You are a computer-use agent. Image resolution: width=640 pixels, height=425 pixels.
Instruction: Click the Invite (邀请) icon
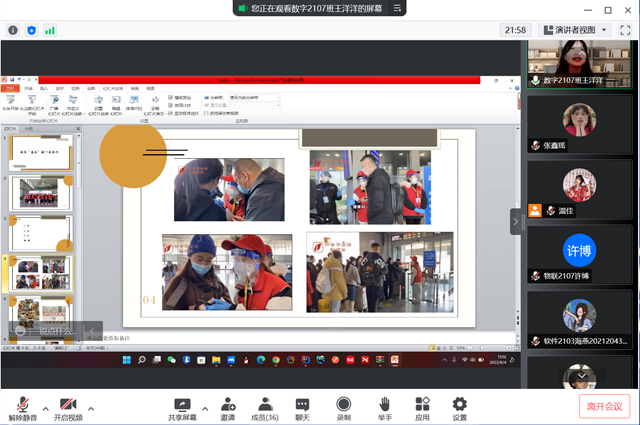(228, 409)
